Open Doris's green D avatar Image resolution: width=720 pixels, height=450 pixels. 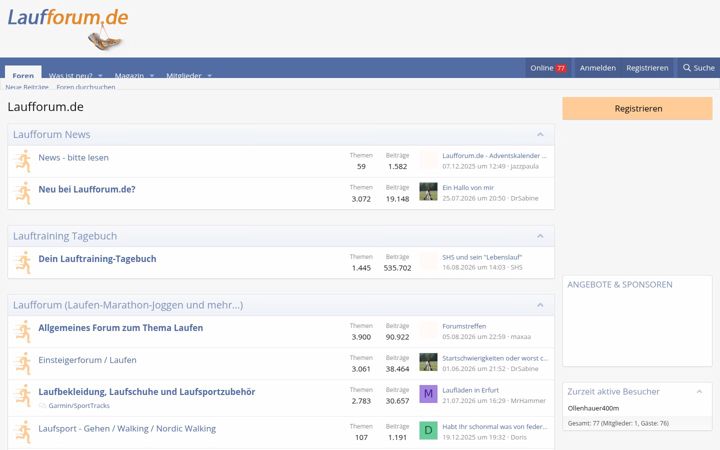tap(428, 431)
